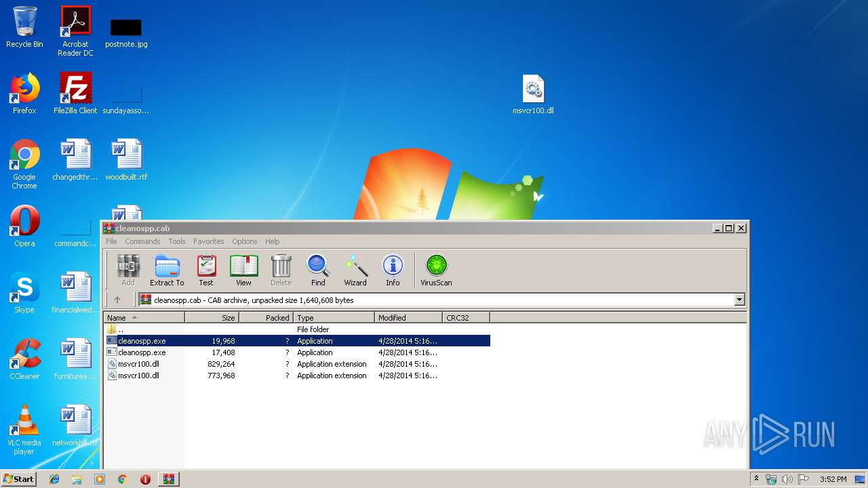Open the Help menu
Screen dimensions: 868x488
pos(272,241)
